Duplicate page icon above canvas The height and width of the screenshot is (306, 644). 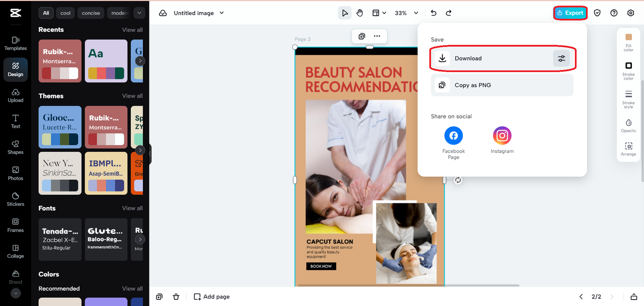(362, 36)
